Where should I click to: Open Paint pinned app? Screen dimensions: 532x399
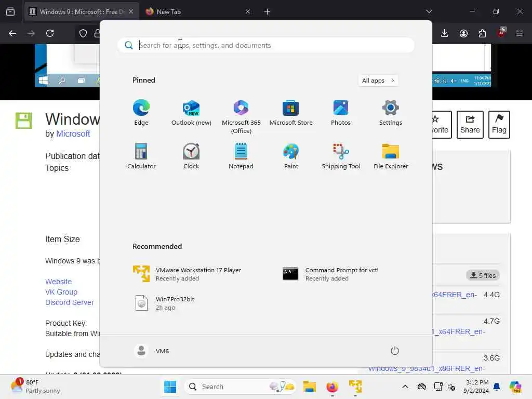pos(291,156)
